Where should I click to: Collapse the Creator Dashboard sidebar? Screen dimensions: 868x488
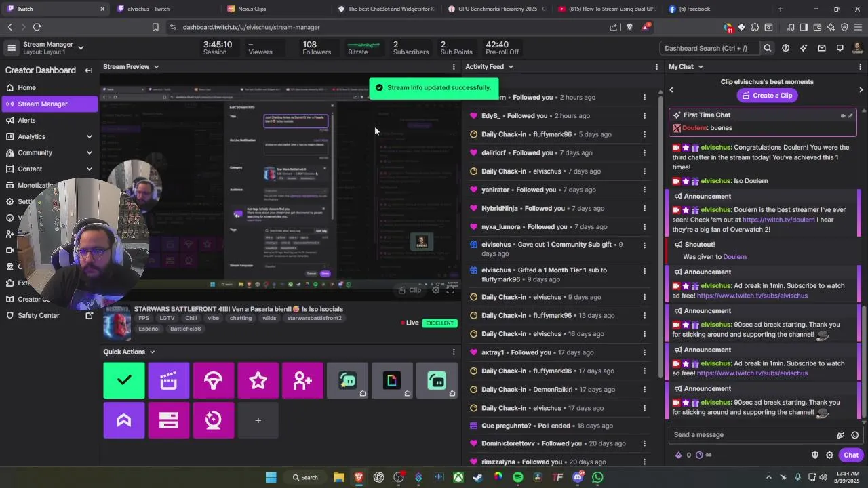88,70
